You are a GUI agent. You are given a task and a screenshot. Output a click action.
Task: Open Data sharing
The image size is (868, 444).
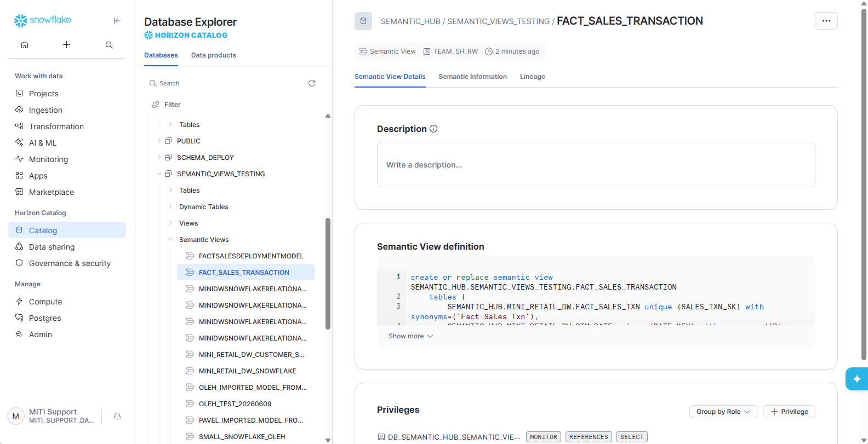67,247
